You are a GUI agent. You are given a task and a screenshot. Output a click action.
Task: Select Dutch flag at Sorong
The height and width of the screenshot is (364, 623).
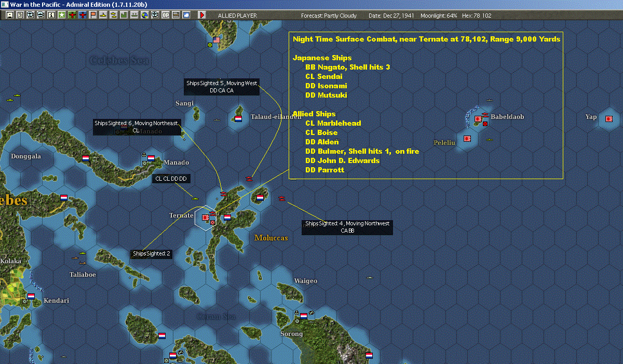click(x=304, y=316)
